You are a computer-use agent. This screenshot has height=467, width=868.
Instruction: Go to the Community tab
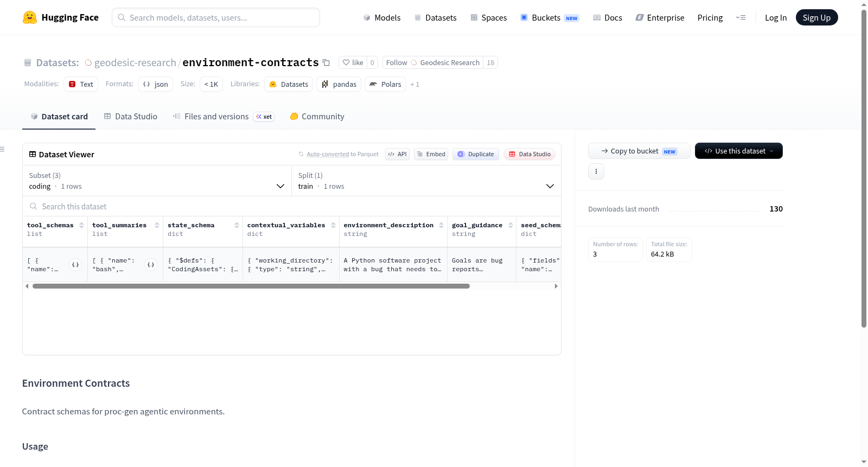click(317, 117)
